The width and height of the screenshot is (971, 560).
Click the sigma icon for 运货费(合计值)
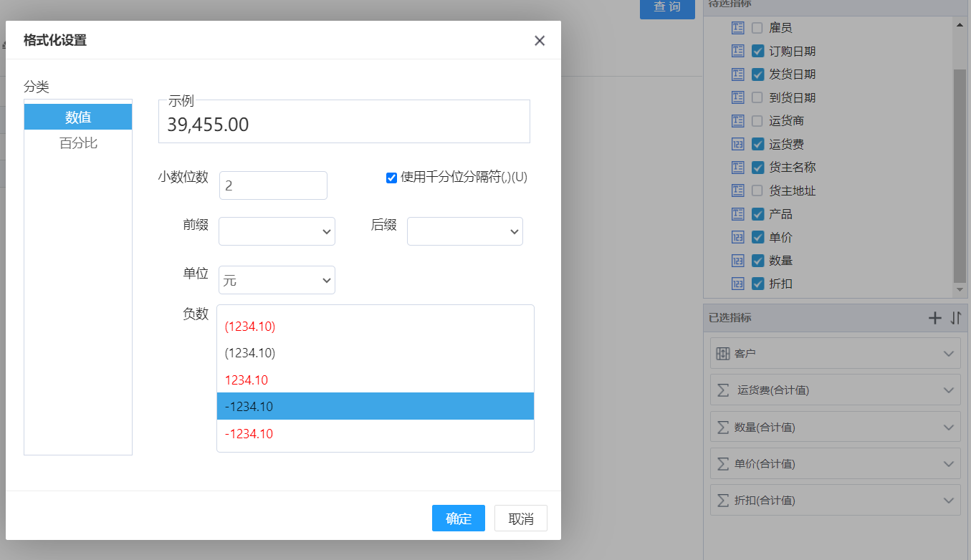723,390
